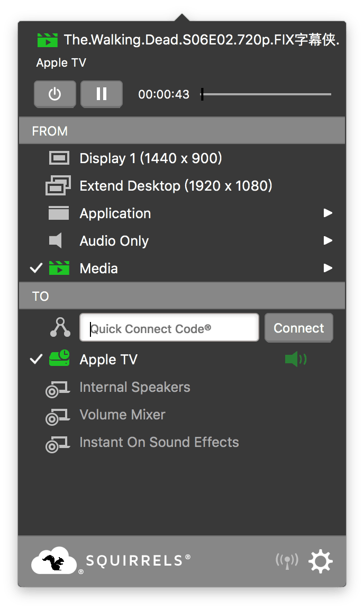Expand the Audio Only submenu arrow
The height and width of the screenshot is (609, 364).
[x=328, y=241]
